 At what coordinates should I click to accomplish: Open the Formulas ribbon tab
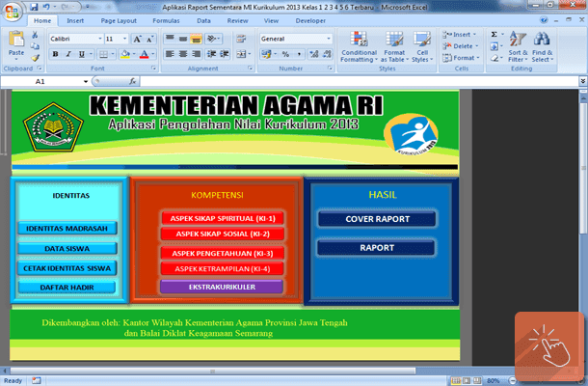166,20
